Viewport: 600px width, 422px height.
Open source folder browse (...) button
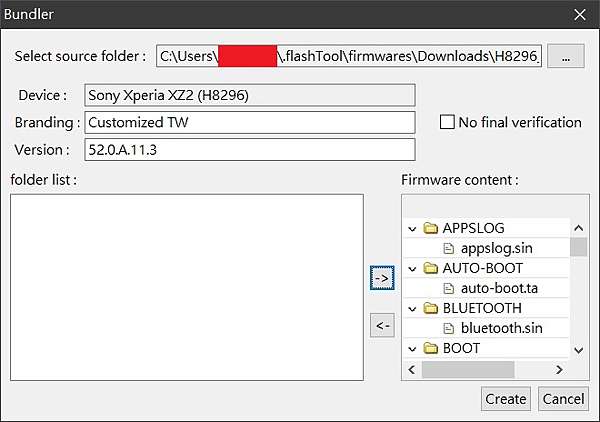coord(566,56)
